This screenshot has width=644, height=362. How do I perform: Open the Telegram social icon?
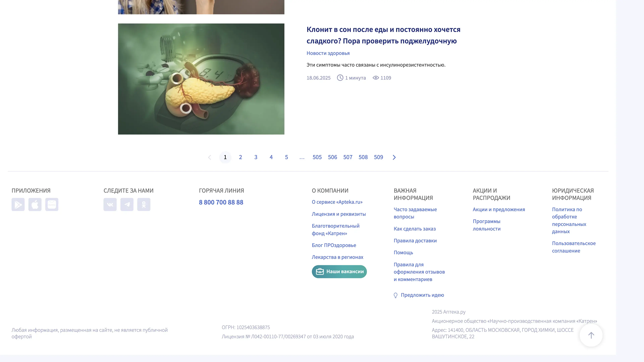coord(127,205)
